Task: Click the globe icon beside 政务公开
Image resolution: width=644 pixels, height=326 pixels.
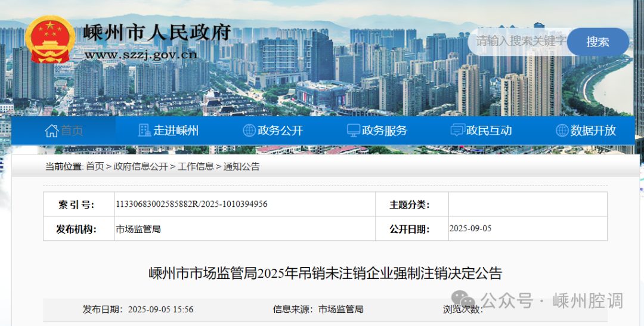Action: coord(249,131)
